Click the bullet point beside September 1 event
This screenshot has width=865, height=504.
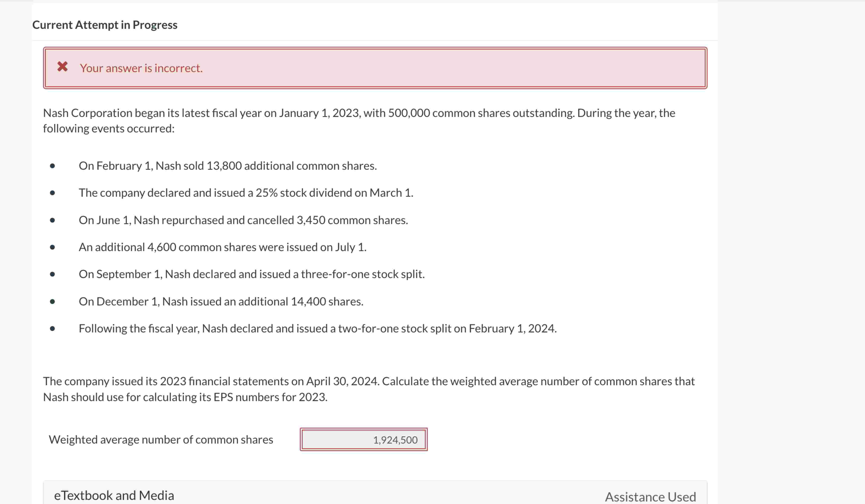tap(52, 274)
